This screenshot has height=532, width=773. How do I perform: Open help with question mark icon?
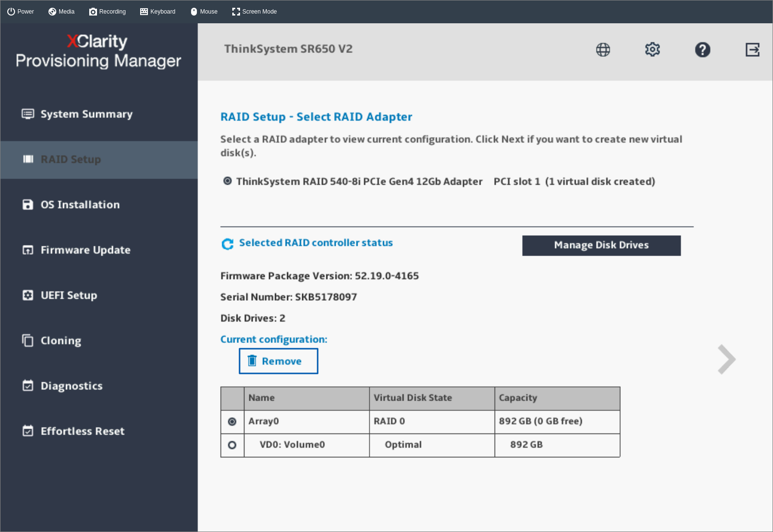click(x=702, y=49)
